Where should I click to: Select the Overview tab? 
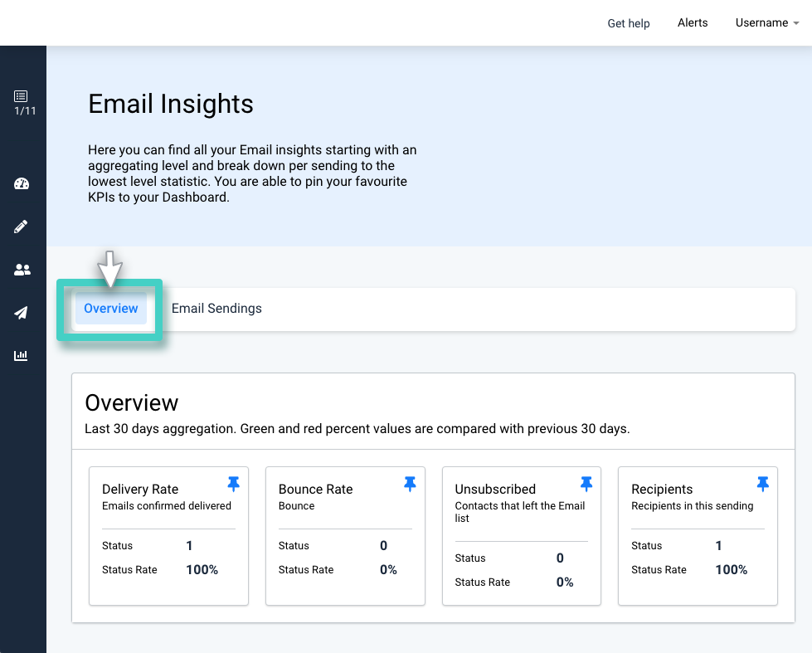coord(111,309)
